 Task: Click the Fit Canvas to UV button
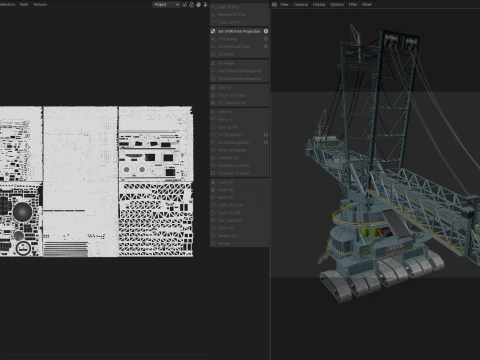click(x=239, y=103)
